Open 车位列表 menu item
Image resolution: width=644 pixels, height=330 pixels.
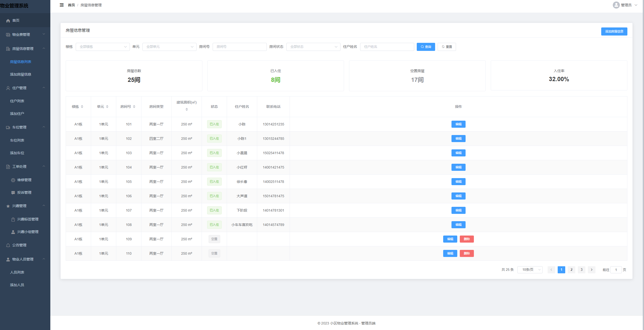point(17,140)
